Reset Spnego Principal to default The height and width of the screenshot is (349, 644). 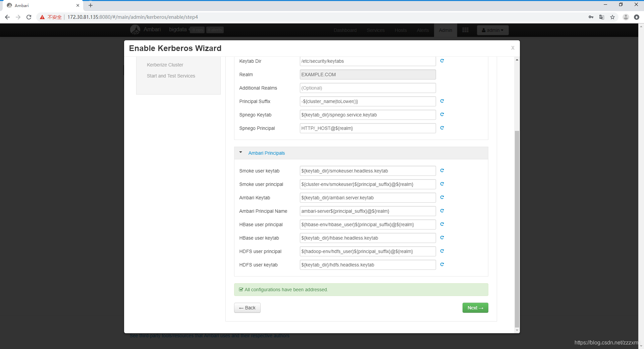point(442,128)
